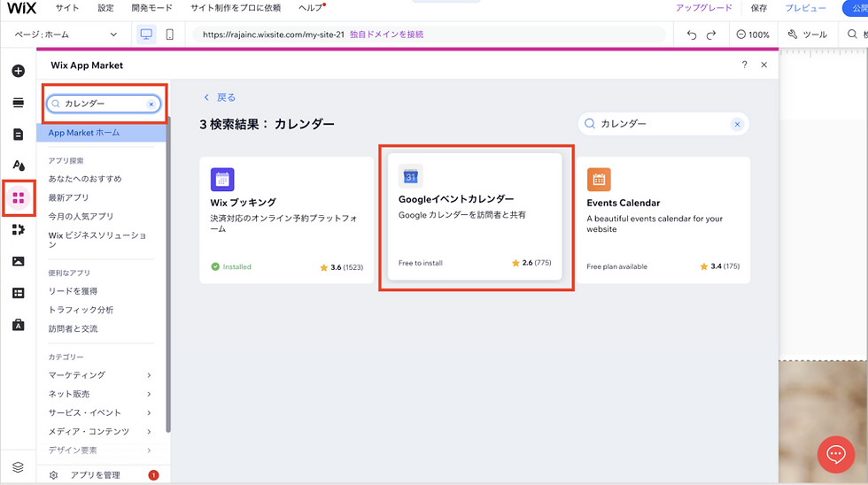Go back with the 戻る link
The height and width of the screenshot is (485, 868).
[x=220, y=97]
